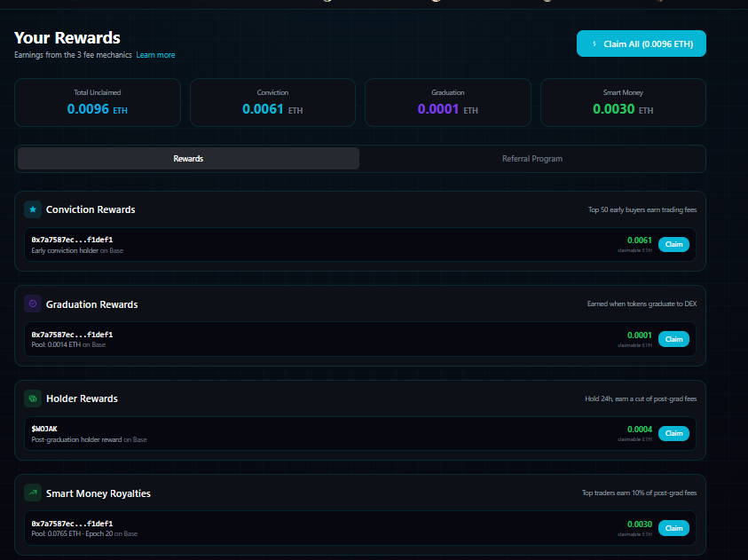Image resolution: width=748 pixels, height=560 pixels.
Task: Click the Smart Money Royalties section title
Action: (x=98, y=493)
